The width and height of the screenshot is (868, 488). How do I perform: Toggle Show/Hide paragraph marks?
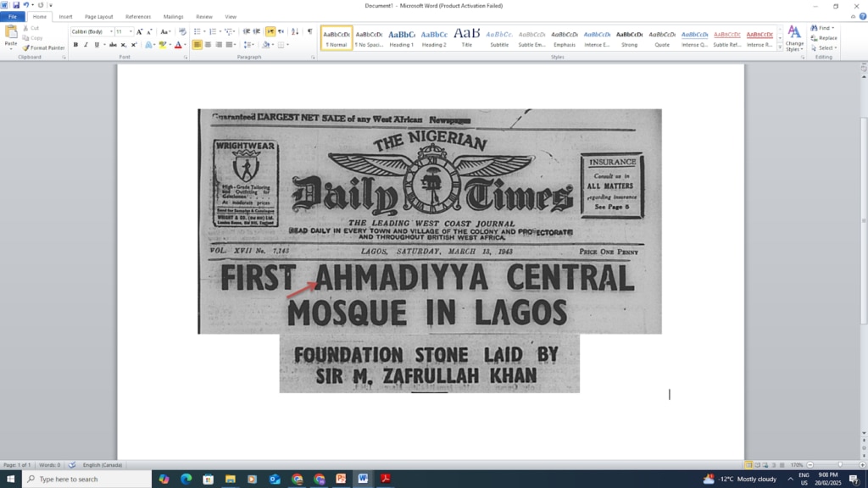pos(310,31)
